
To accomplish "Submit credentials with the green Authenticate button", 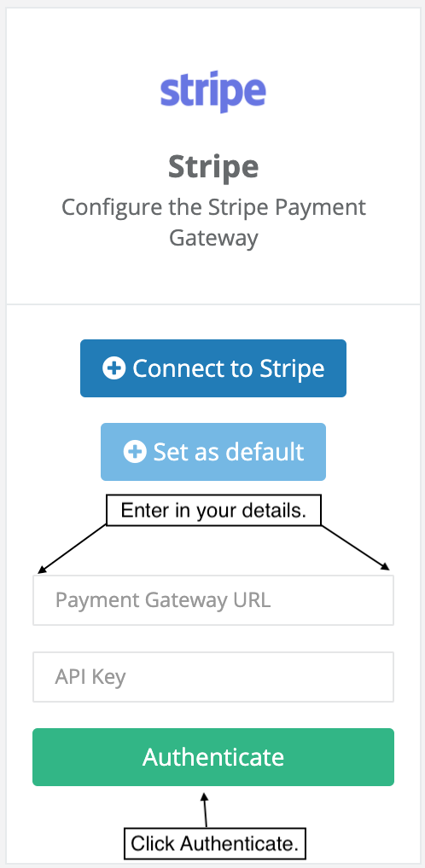I will (213, 757).
